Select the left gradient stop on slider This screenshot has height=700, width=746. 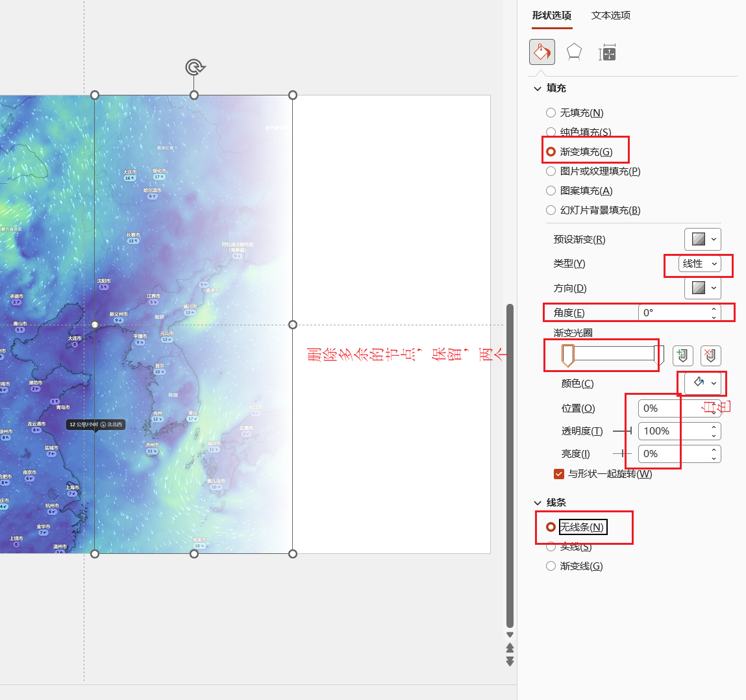(x=567, y=355)
